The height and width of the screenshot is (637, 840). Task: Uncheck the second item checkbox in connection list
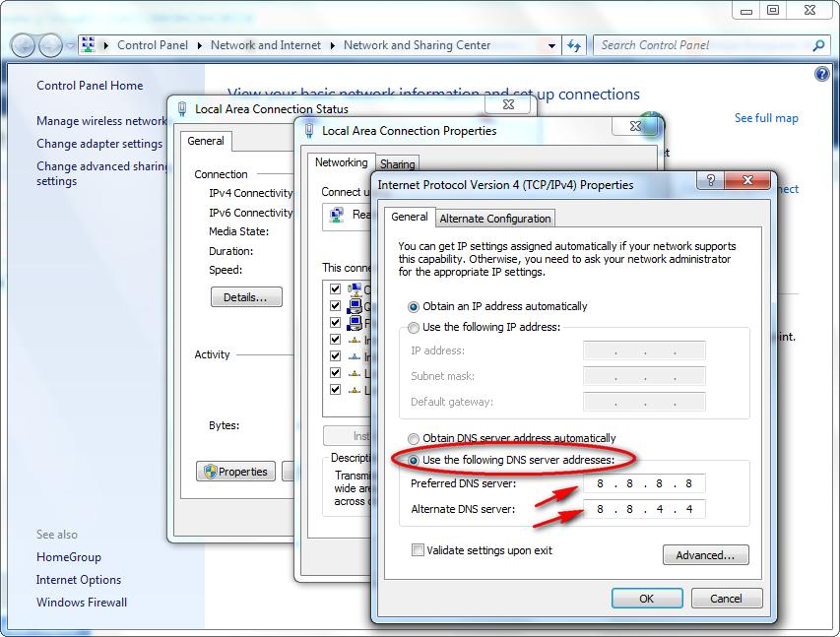coord(336,306)
